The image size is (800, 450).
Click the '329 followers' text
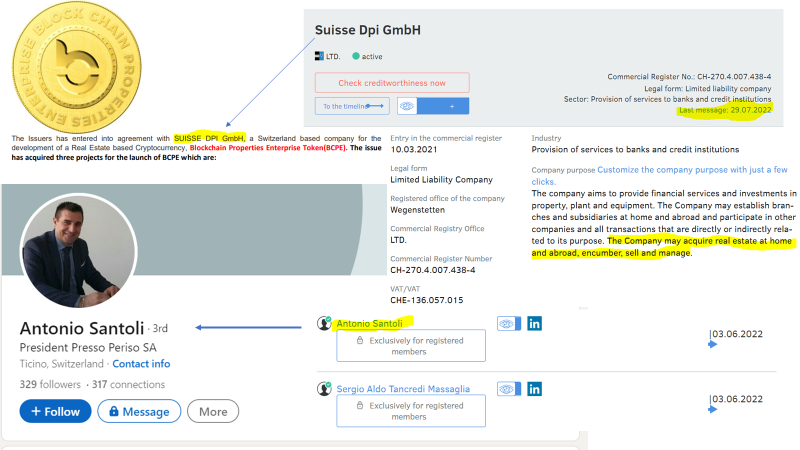click(x=50, y=385)
